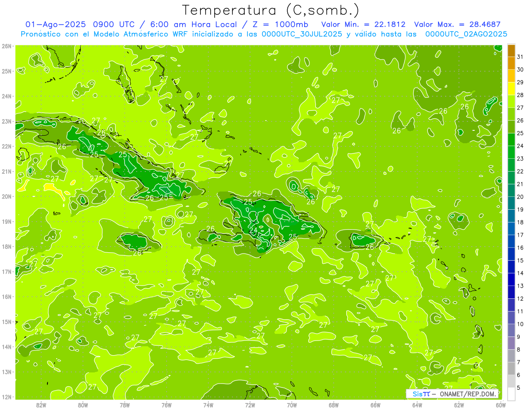Click the latitude axis label '26N'

pyautogui.click(x=7, y=46)
